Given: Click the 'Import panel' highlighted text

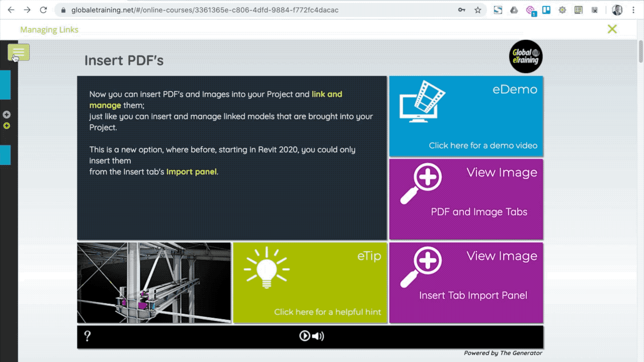Looking at the screenshot, I should [192, 171].
